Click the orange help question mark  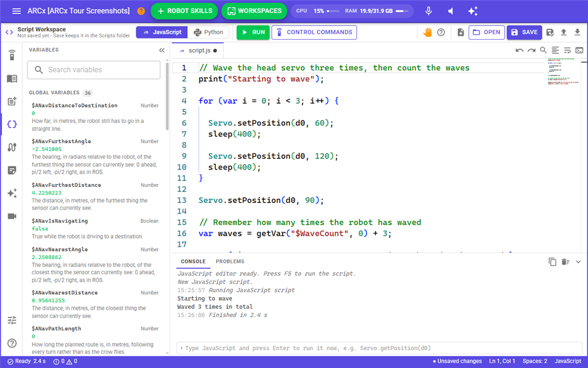(141, 11)
